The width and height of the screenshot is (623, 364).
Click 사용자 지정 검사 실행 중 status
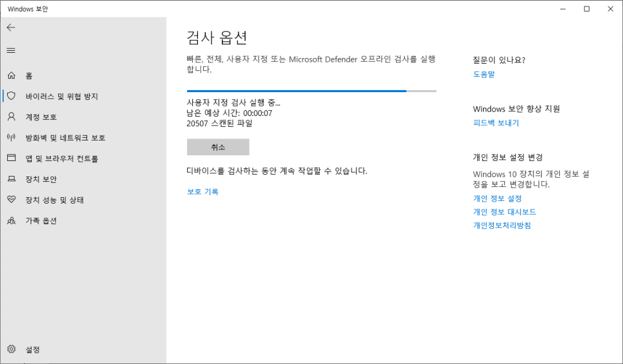tap(233, 102)
